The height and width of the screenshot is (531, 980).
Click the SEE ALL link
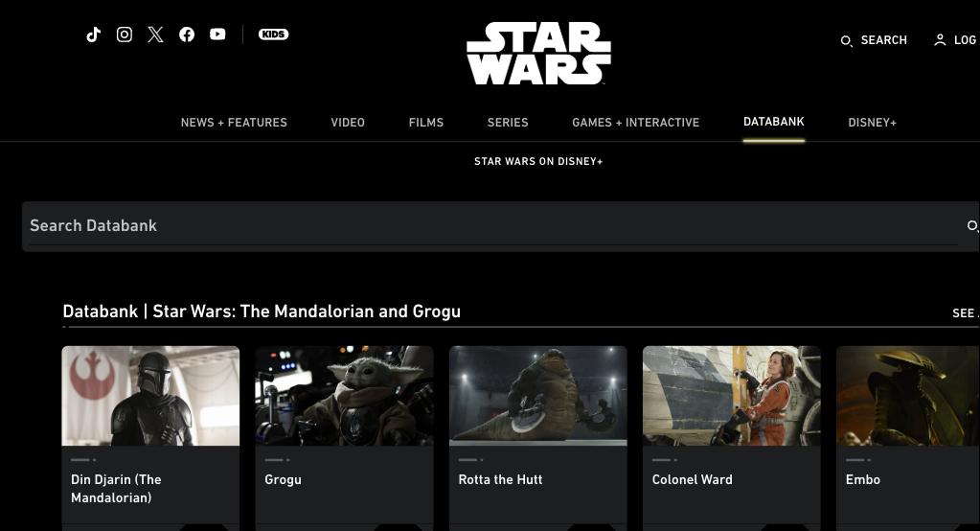966,312
